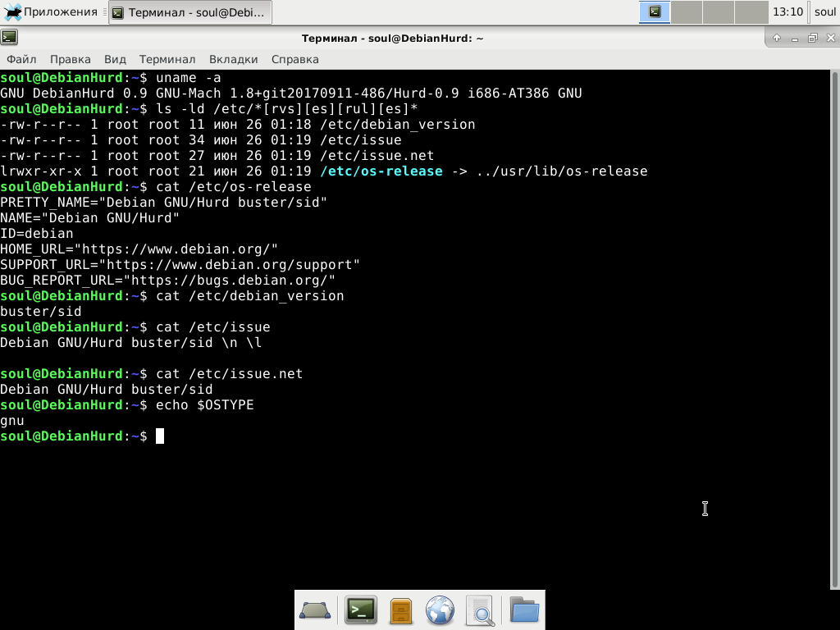Click the PRETTY_NAME line in output
840x630 pixels.
pos(163,203)
